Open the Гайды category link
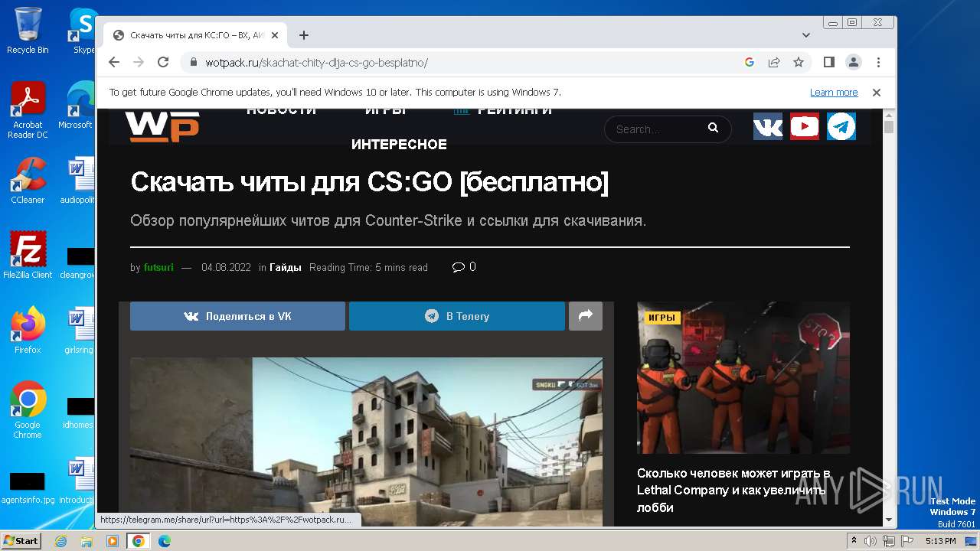The height and width of the screenshot is (551, 980). 286,268
